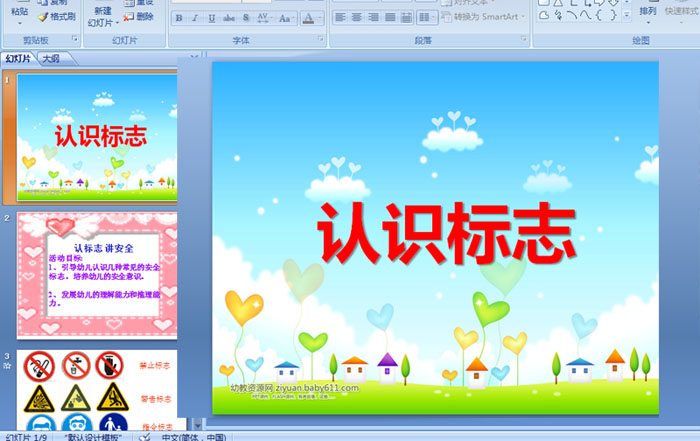This screenshot has height=441, width=700.
Task: Switch to the Outline (大纲) tab
Action: click(50, 59)
